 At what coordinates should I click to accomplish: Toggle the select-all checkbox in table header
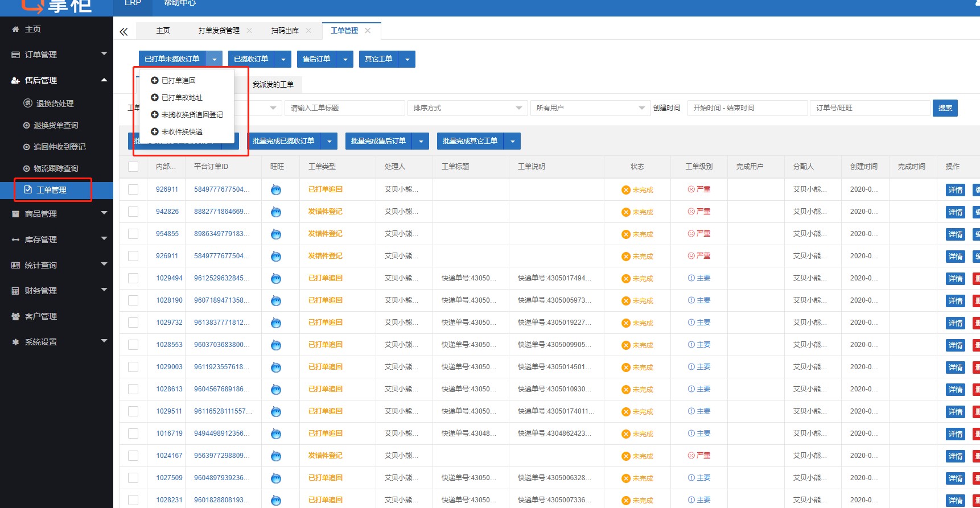pyautogui.click(x=133, y=167)
